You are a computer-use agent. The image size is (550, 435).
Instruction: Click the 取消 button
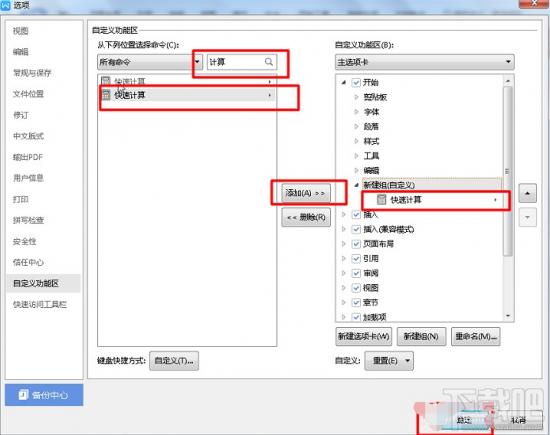[x=518, y=420]
